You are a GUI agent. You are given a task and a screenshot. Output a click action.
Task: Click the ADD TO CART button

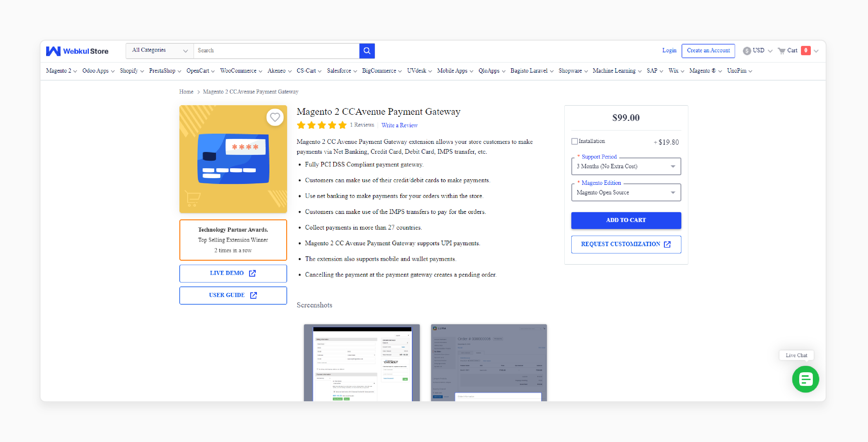click(626, 220)
